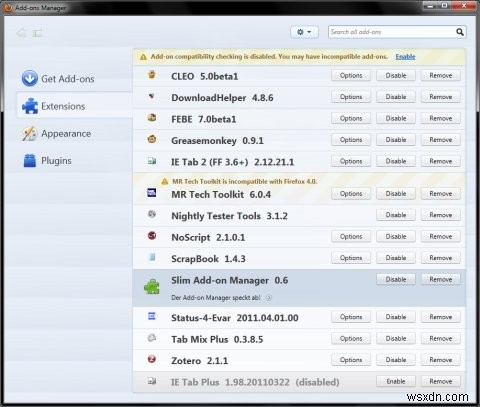Viewport: 480px width, 407px height.
Task: Select the 'Slim Add-on Manager 0.6' name text
Action: pos(229,280)
